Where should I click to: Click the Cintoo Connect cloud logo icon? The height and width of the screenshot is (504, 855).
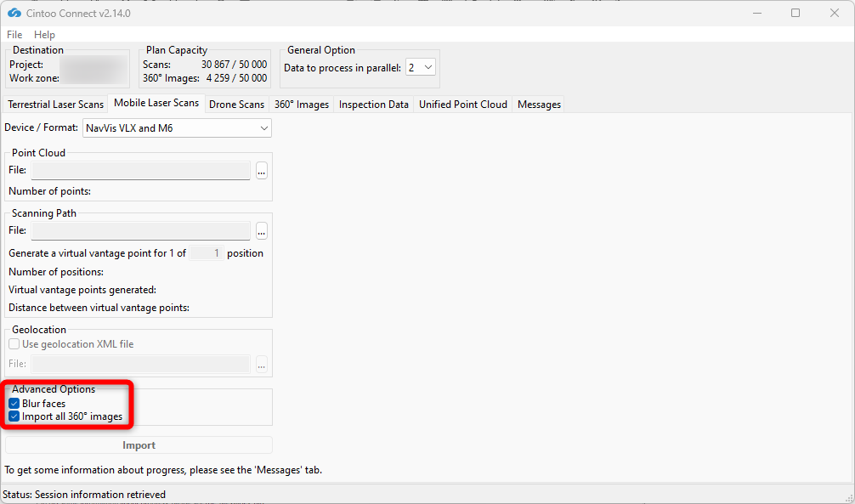click(x=14, y=13)
